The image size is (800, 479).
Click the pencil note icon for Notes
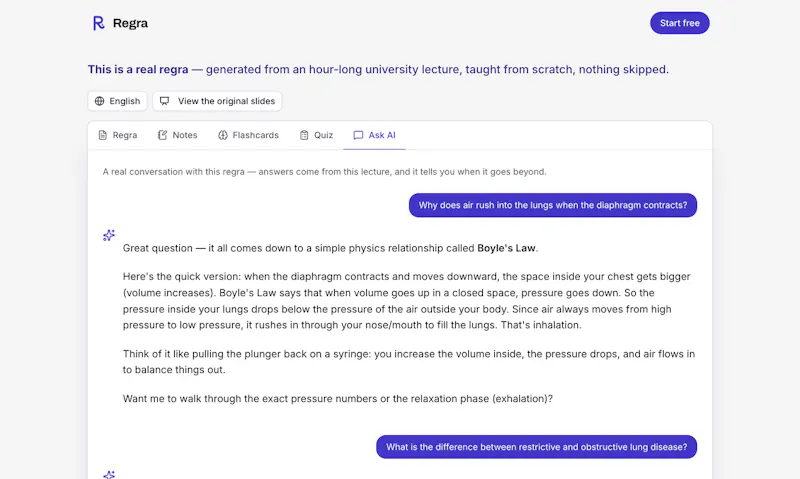click(162, 135)
